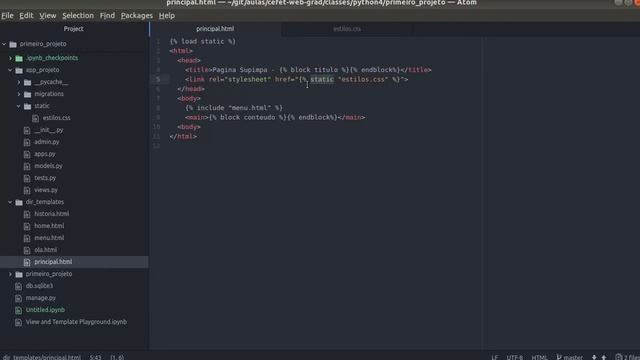Open the Find menu
Image resolution: width=640 pixels, height=360 pixels.
point(107,16)
